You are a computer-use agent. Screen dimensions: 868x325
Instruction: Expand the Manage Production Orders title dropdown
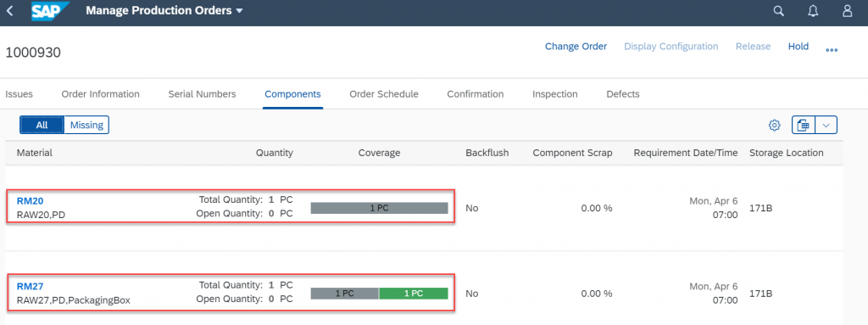[x=239, y=11]
